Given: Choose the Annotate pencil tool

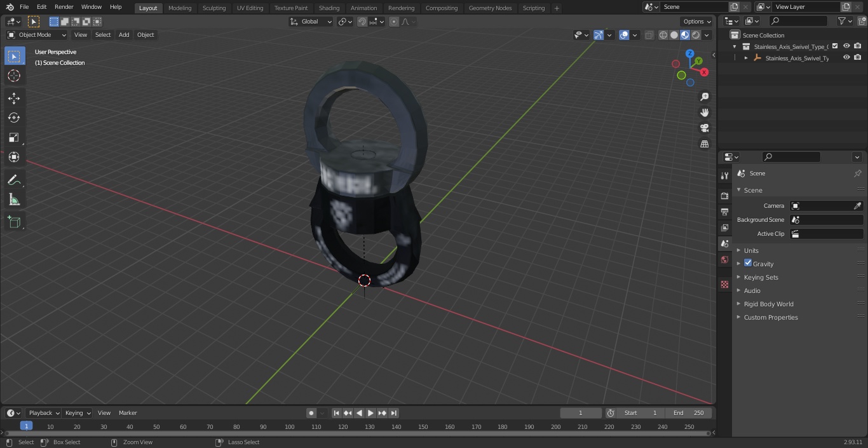Looking at the screenshot, I should point(14,180).
